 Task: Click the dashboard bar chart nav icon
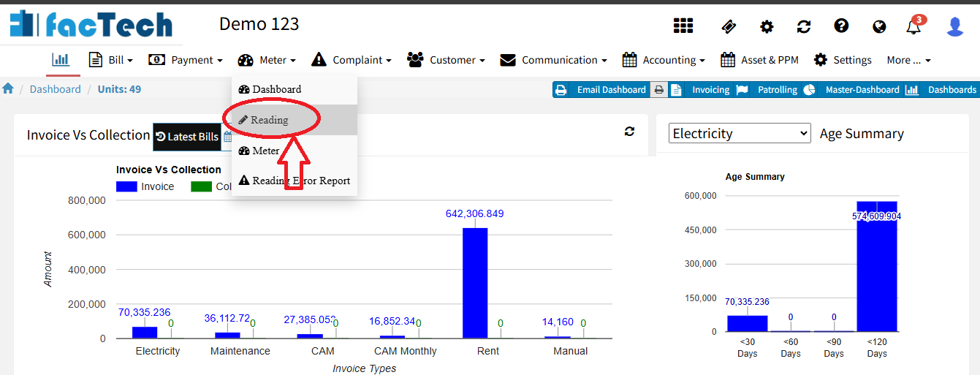(61, 60)
